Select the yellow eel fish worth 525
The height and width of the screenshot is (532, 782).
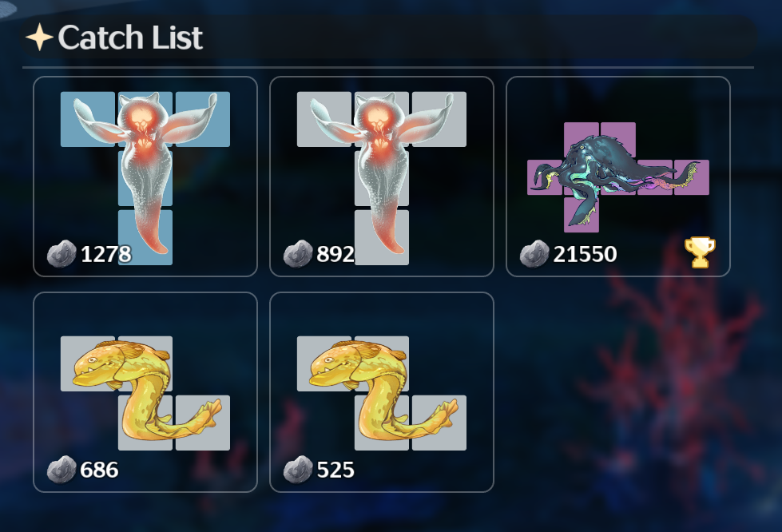tap(382, 393)
